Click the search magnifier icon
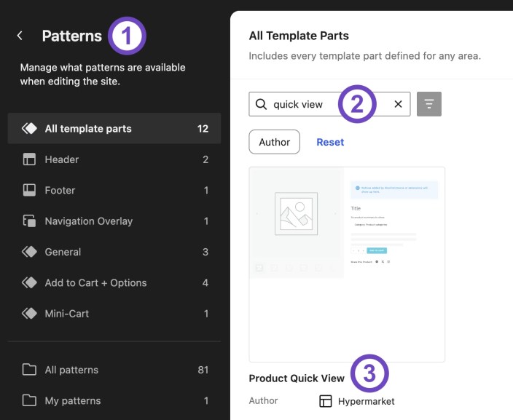Viewport: 513px width, 420px height. pos(261,104)
